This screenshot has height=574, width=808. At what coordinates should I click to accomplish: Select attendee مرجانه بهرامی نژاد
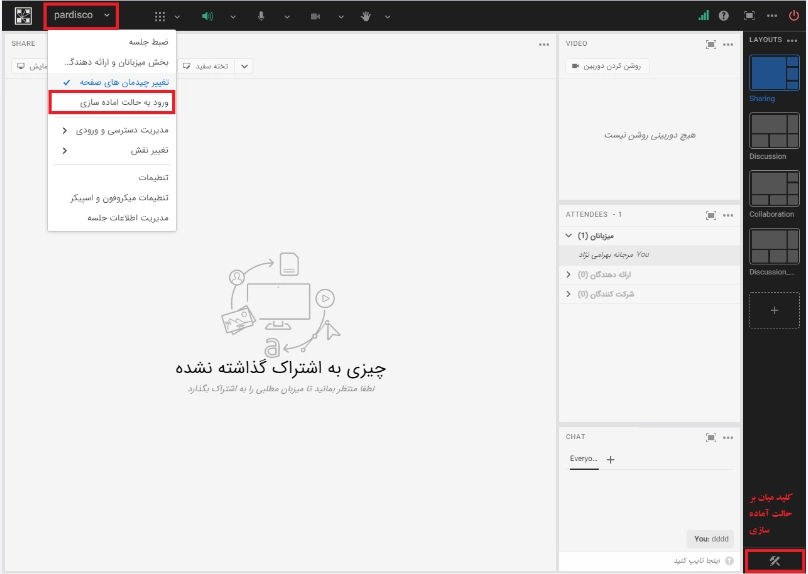click(649, 255)
